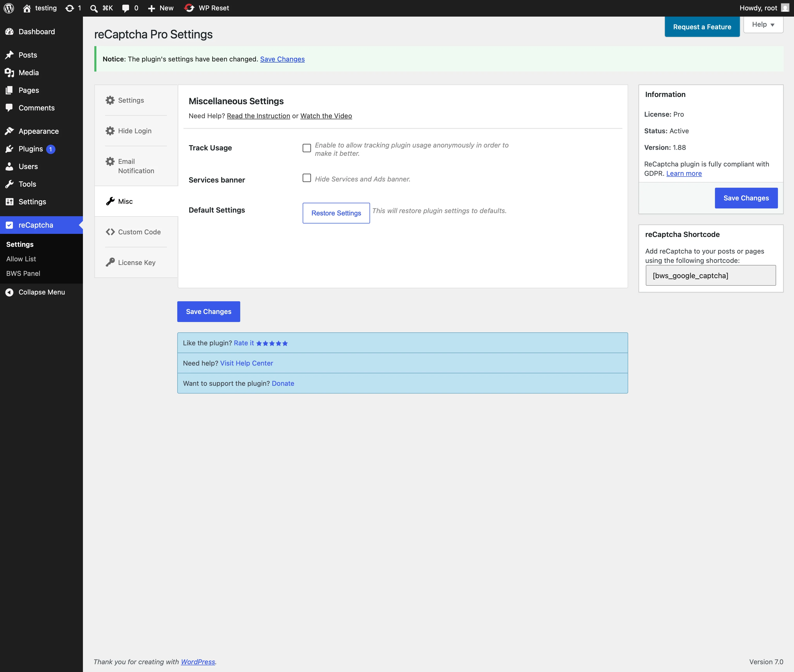Click the user avatar next to Howdy, root
The width and height of the screenshot is (794, 672).
[x=785, y=8]
